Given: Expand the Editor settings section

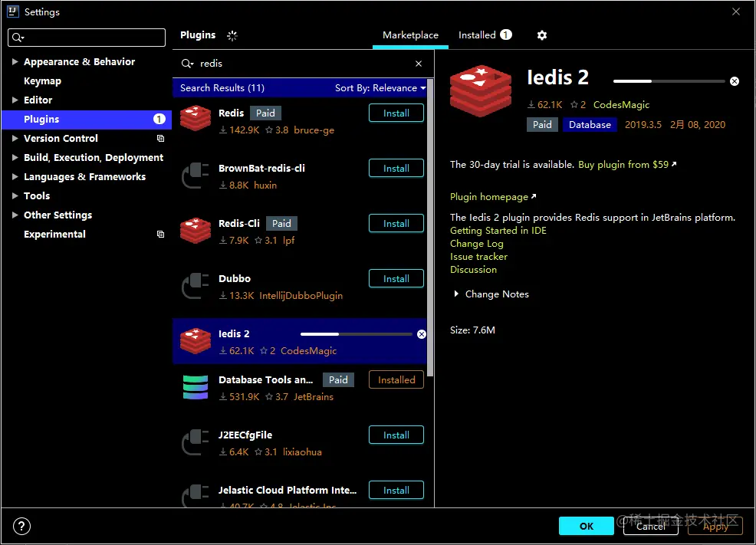Looking at the screenshot, I should coord(15,100).
